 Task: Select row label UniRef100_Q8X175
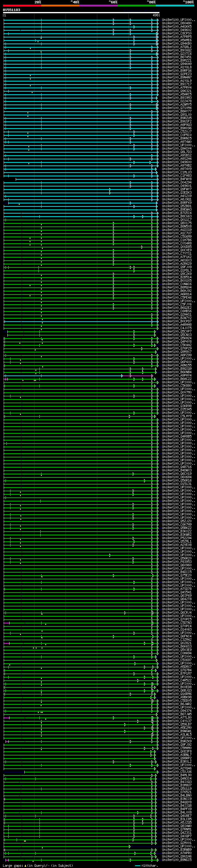tap(177, 223)
